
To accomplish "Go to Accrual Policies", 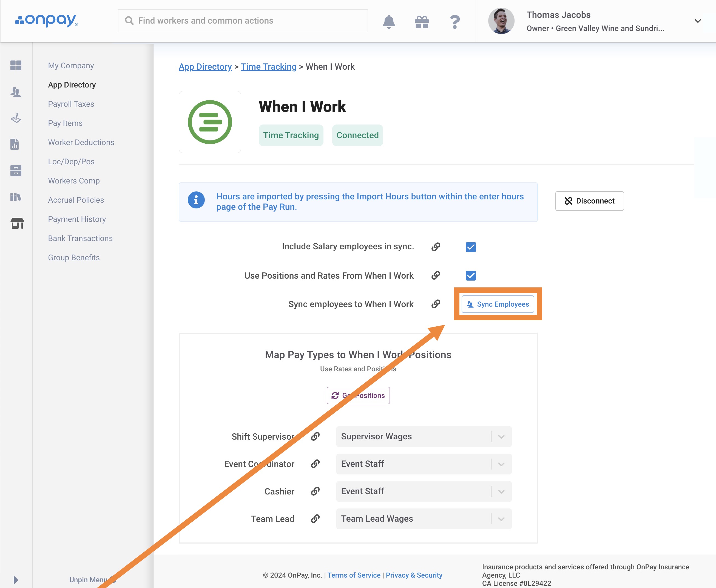I will click(x=76, y=200).
